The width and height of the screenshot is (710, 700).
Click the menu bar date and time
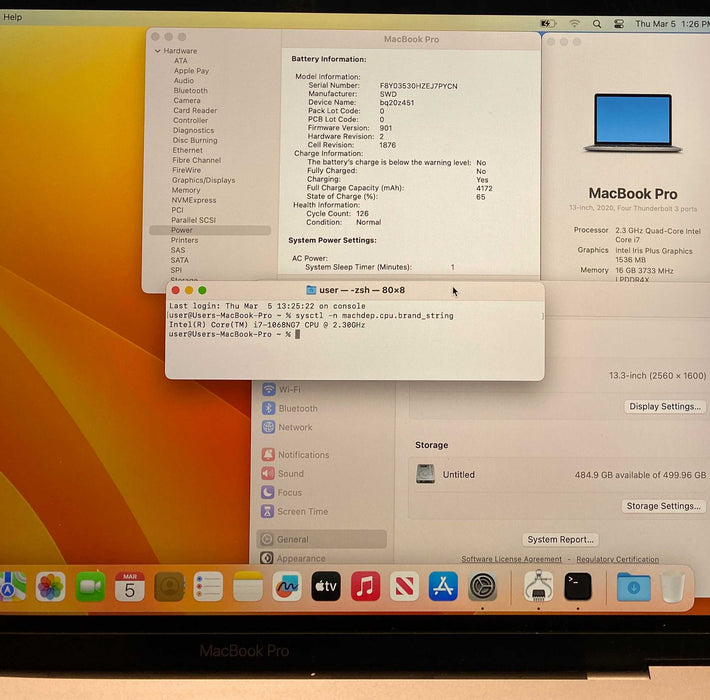pos(672,24)
